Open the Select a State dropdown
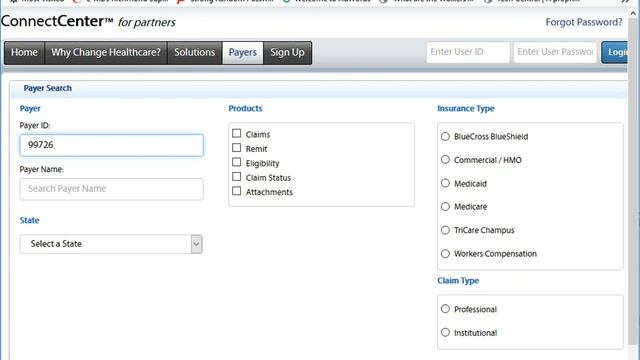The height and width of the screenshot is (360, 640). click(x=111, y=244)
